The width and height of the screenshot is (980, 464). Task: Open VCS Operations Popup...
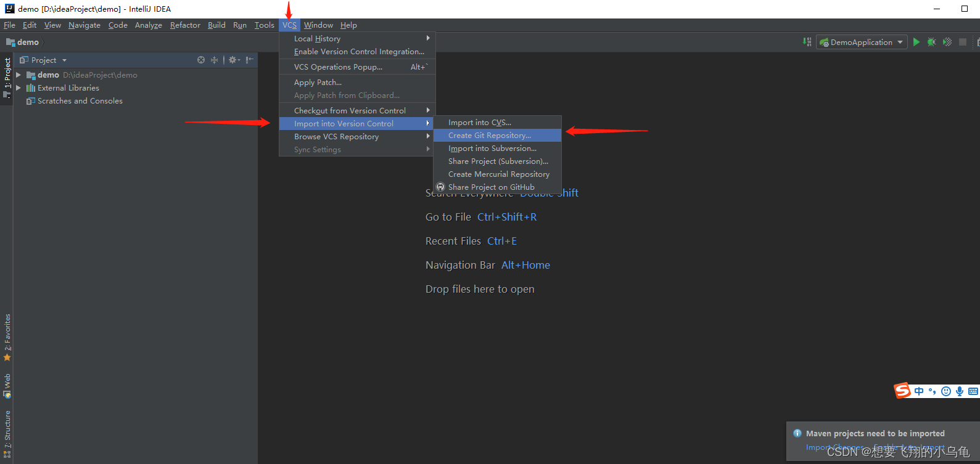[x=357, y=67]
